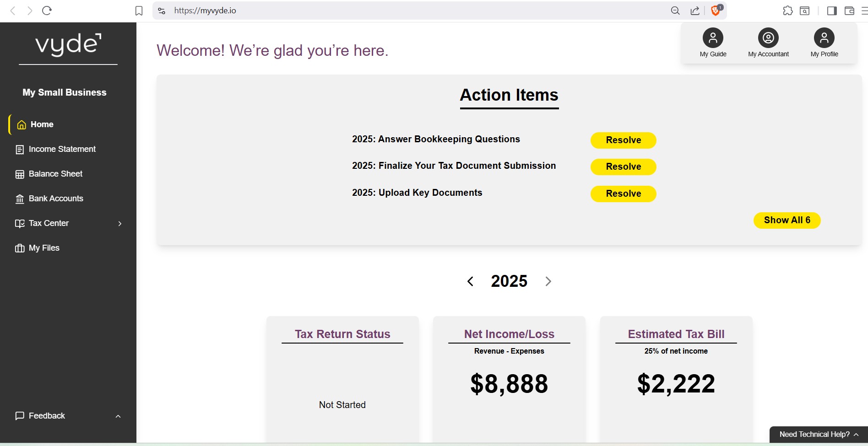Click the Brave Shields lion icon
Screen dimensions: 868x446
[x=716, y=11]
